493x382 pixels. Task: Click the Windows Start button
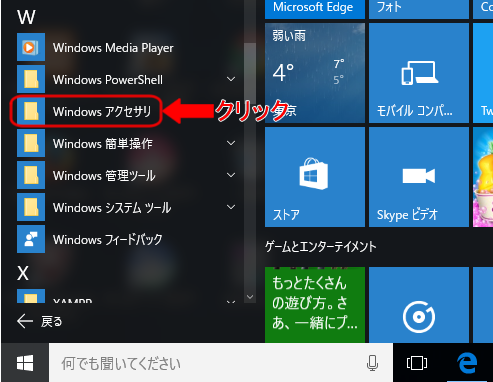coord(25,363)
